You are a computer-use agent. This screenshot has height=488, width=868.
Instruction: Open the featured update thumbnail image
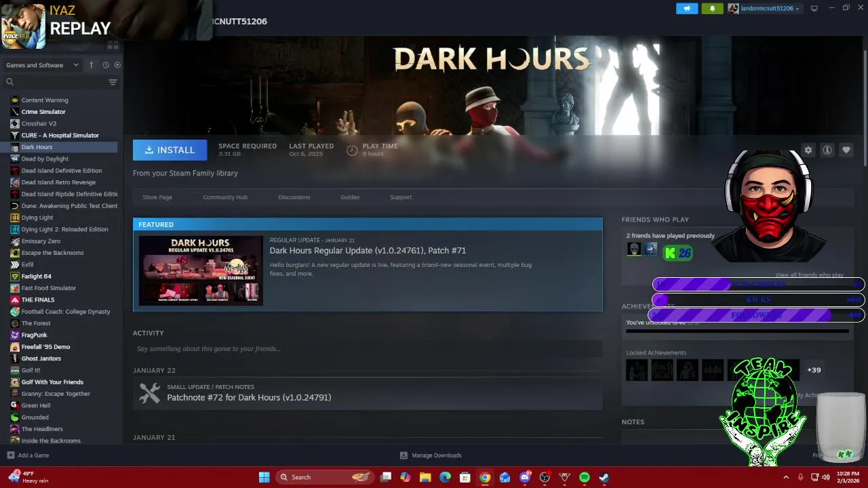(x=201, y=270)
